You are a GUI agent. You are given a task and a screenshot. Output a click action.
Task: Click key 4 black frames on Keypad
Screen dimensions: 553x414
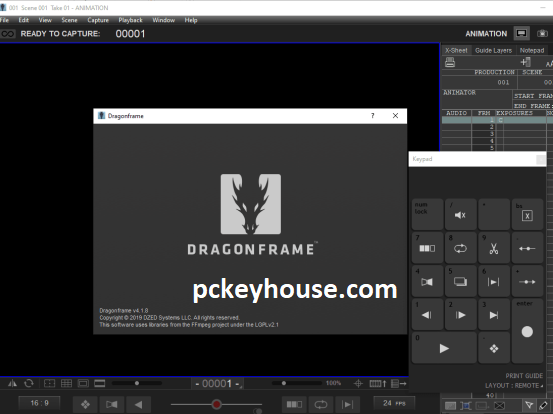click(x=427, y=281)
